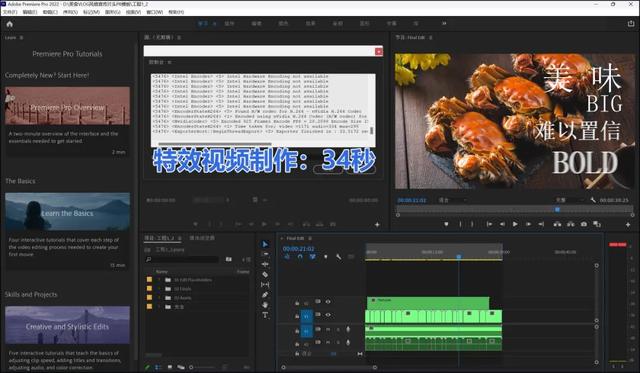Step back one frame in Program Monitor
640x373 pixels.
[x=502, y=224]
